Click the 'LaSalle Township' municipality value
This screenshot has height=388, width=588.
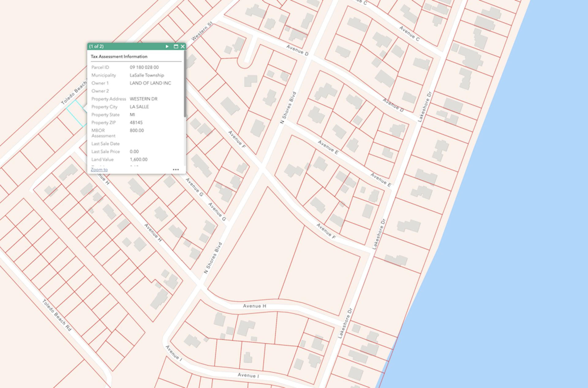(147, 75)
